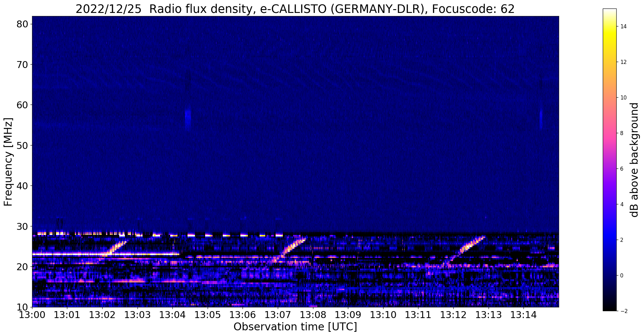This screenshot has height=336, width=644.
Task: Click the 20 MHz frequency tick label
Action: click(23, 267)
